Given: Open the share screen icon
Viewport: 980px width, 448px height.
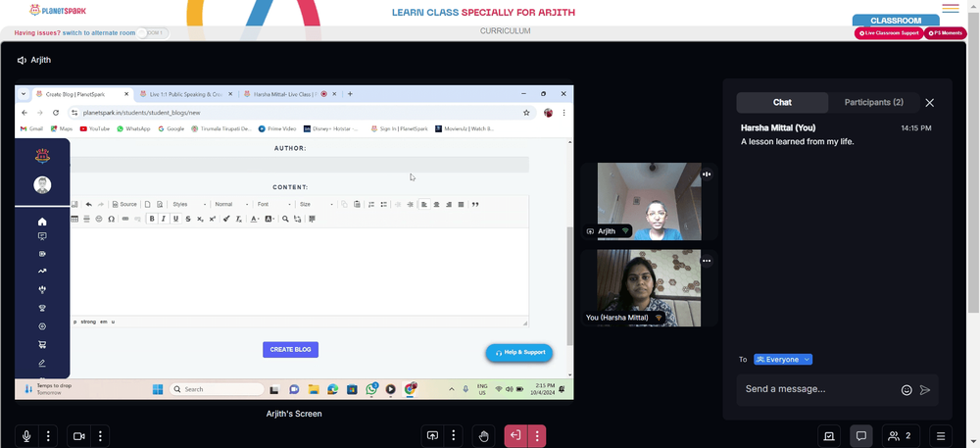Looking at the screenshot, I should pos(432,436).
